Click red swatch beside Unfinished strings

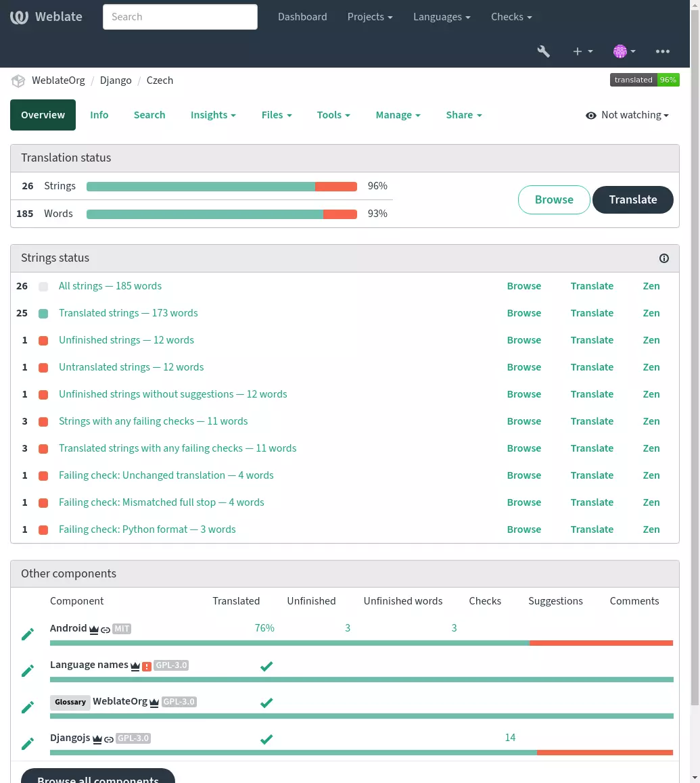[43, 341]
